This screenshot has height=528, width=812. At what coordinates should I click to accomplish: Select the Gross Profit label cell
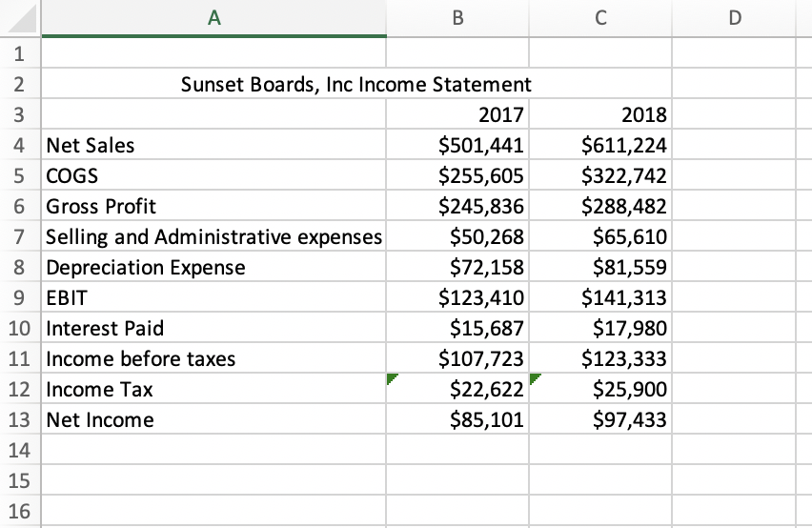[x=213, y=206]
